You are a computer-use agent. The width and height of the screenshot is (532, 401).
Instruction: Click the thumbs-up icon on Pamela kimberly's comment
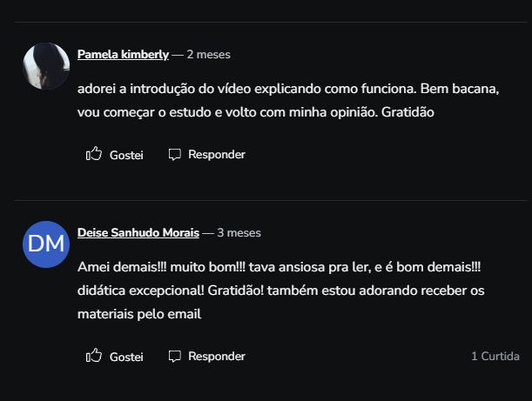(x=94, y=154)
